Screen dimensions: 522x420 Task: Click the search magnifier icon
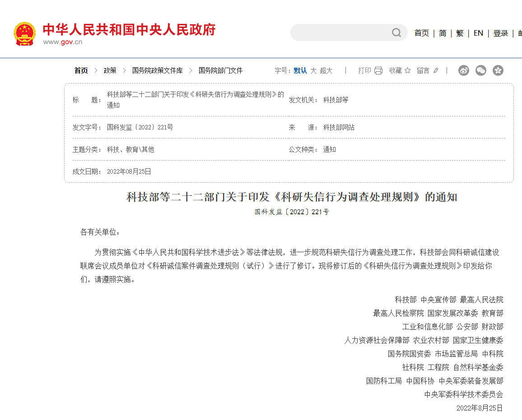pyautogui.click(x=396, y=32)
